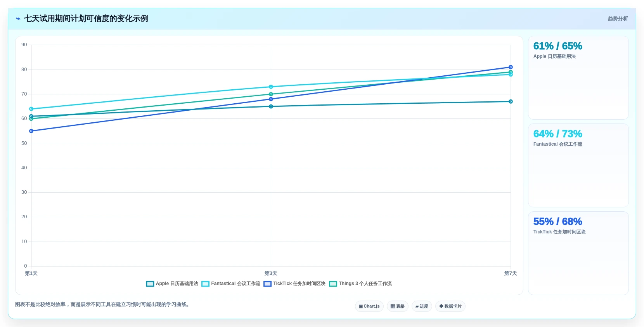Click the Fantastical legend color swatch
Viewport: 644px width, 327px height.
click(x=206, y=284)
